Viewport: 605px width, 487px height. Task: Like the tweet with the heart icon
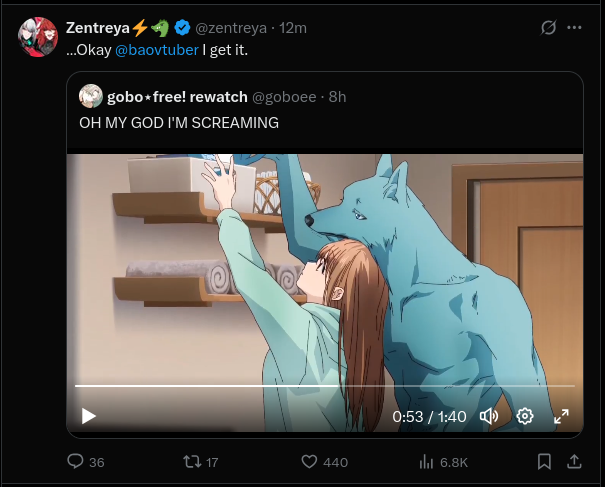[309, 462]
